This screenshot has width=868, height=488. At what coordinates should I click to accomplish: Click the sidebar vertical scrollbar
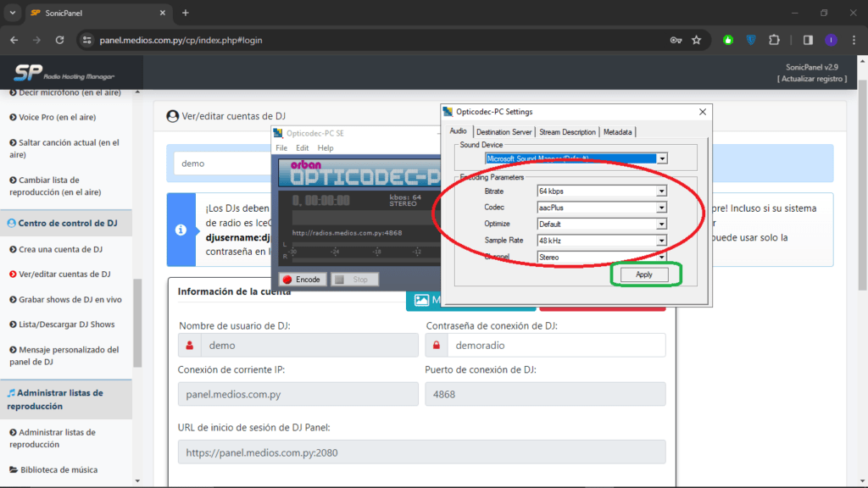[x=137, y=324]
